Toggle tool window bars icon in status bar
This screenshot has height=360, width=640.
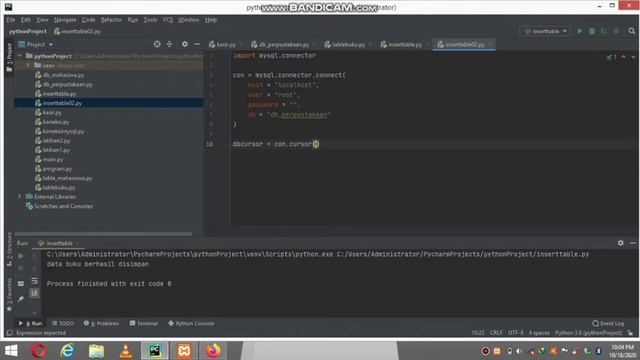(x=9, y=333)
